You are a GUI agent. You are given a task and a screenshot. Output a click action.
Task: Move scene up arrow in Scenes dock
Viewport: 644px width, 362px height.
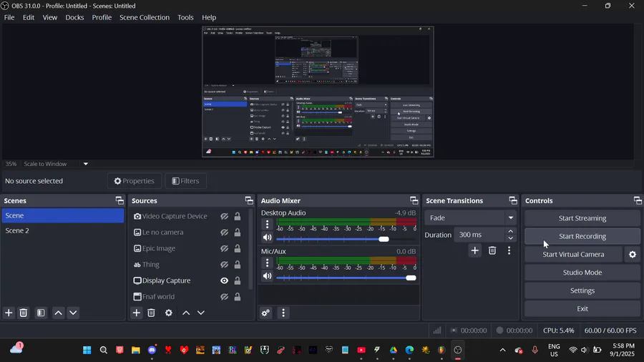[59, 313]
